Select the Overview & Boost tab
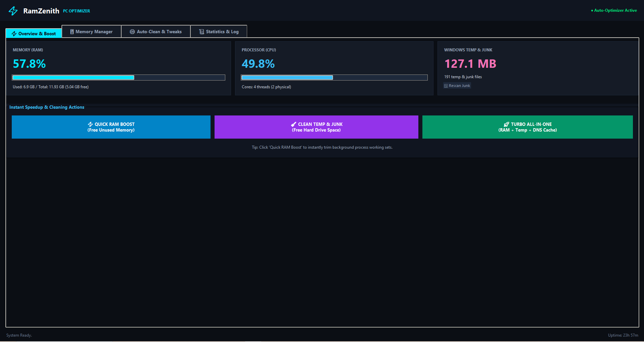 (34, 34)
